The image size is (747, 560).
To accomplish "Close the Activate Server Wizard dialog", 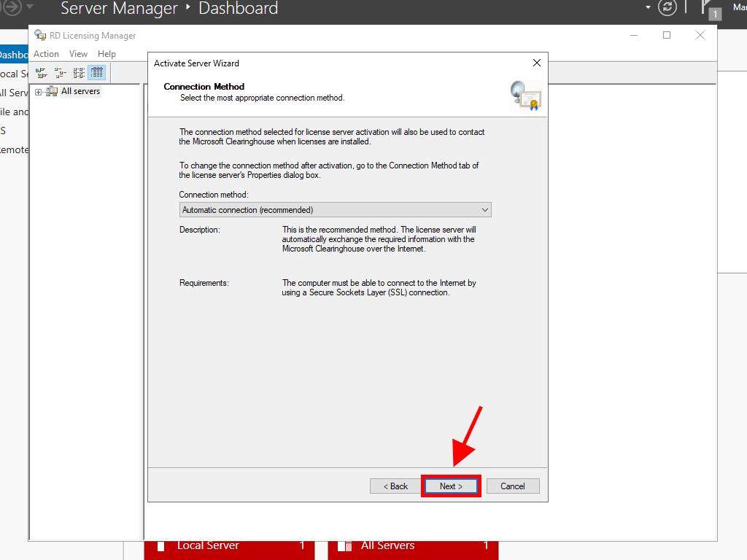I will (537, 63).
